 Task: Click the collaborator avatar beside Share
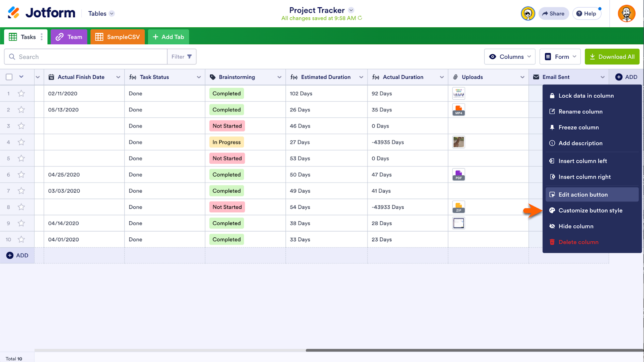point(528,13)
